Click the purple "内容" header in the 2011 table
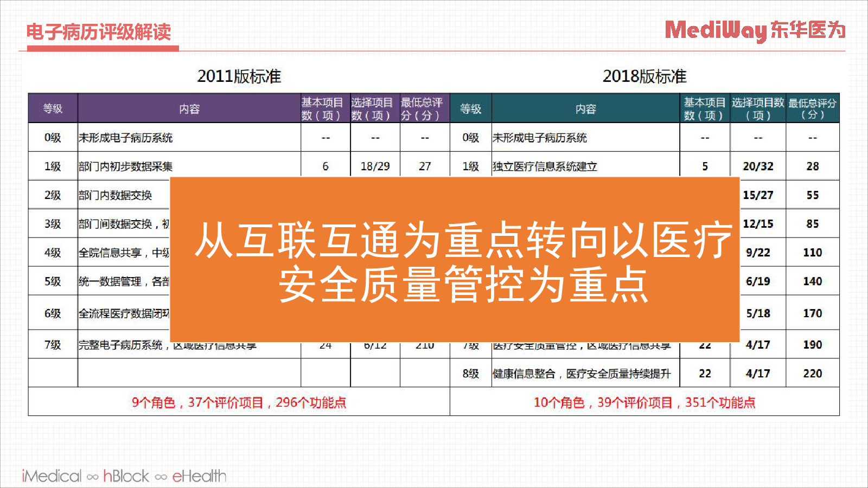Screen dimensions: 868x488 pyautogui.click(x=189, y=108)
